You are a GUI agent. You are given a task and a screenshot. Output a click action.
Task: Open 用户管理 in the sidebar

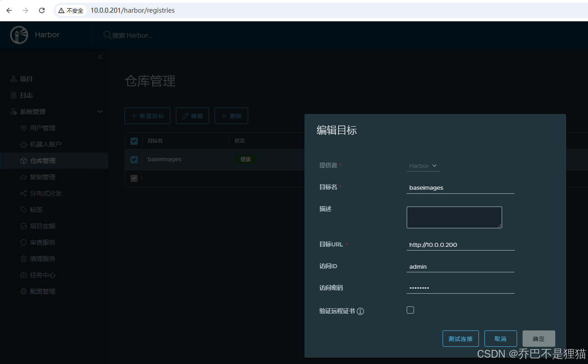tap(43, 128)
